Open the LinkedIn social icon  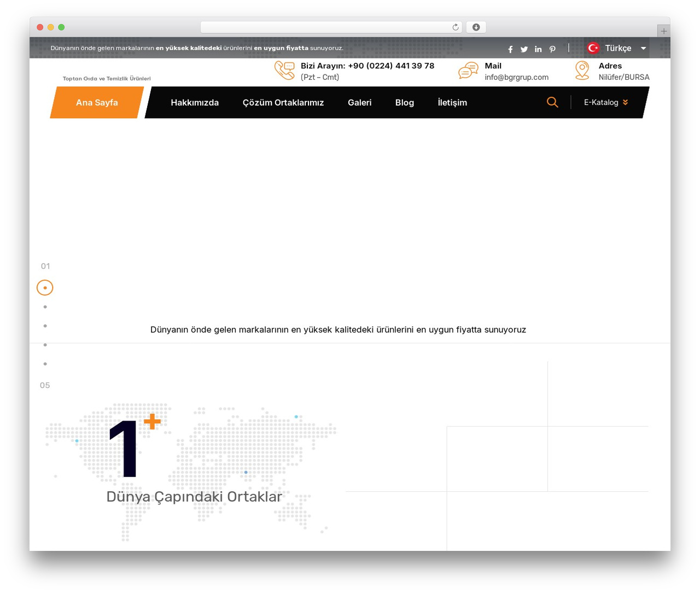pyautogui.click(x=538, y=49)
